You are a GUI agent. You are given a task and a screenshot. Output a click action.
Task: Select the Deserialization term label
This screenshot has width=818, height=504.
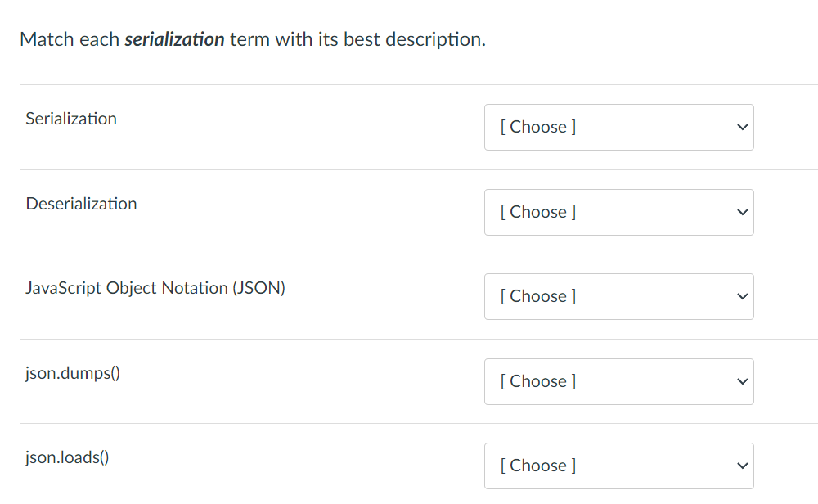[81, 204]
